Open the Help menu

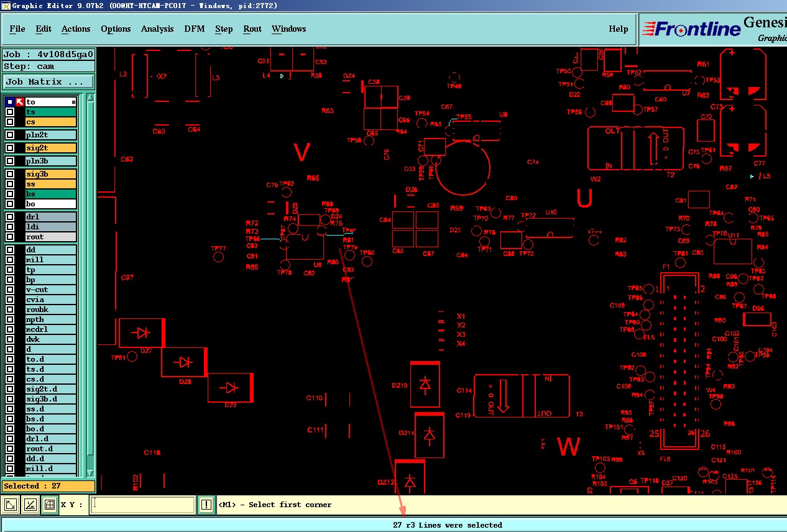pos(618,29)
